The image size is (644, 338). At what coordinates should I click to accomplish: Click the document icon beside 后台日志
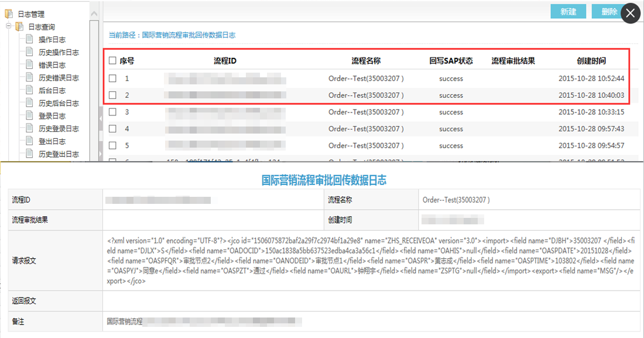pos(30,91)
